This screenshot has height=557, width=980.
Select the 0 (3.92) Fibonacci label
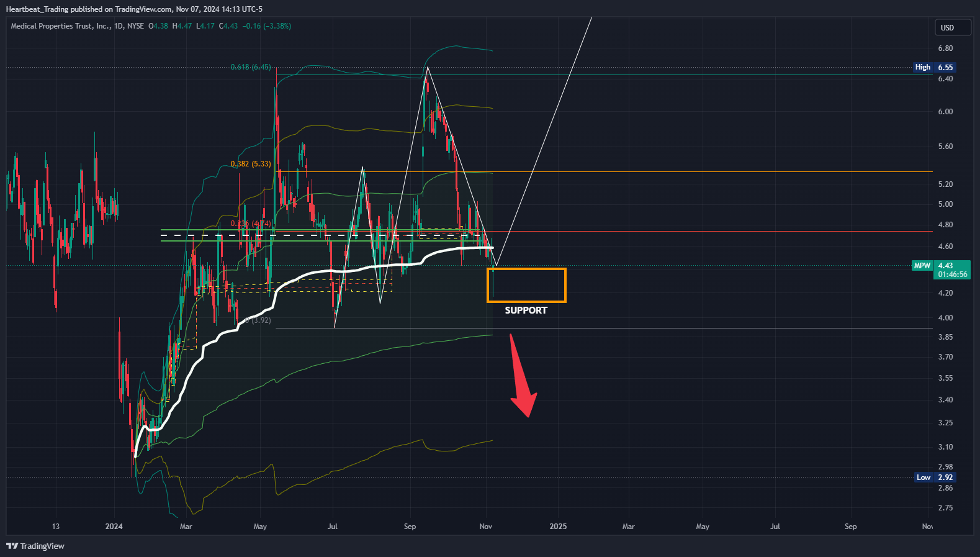pyautogui.click(x=258, y=320)
